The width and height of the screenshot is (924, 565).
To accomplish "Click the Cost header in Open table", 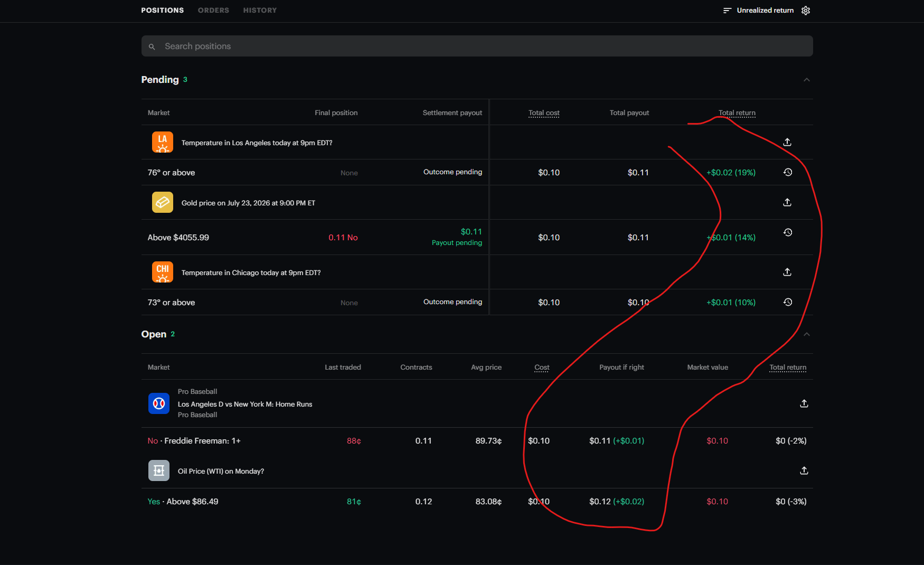I will pos(542,368).
